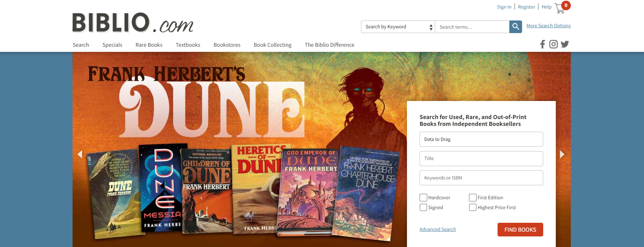Screen dimensions: 644x247
Task: Click the Dune Messiah book cover
Action: click(162, 188)
